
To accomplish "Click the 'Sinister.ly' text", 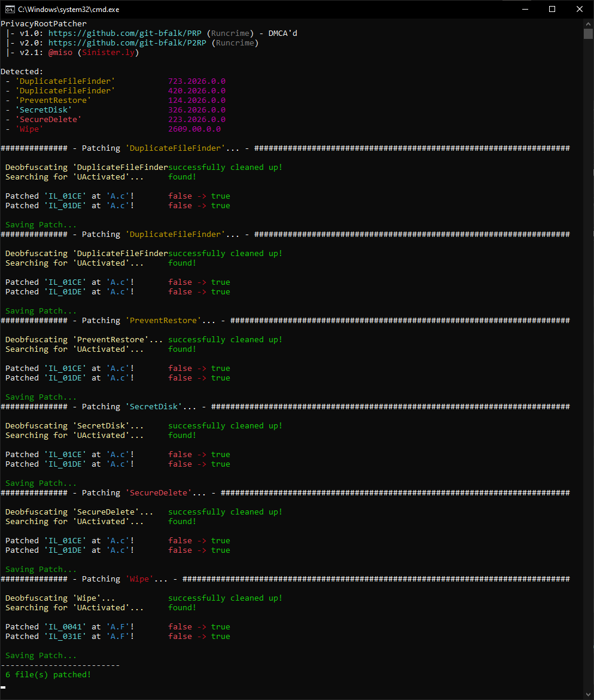I will tap(108, 53).
